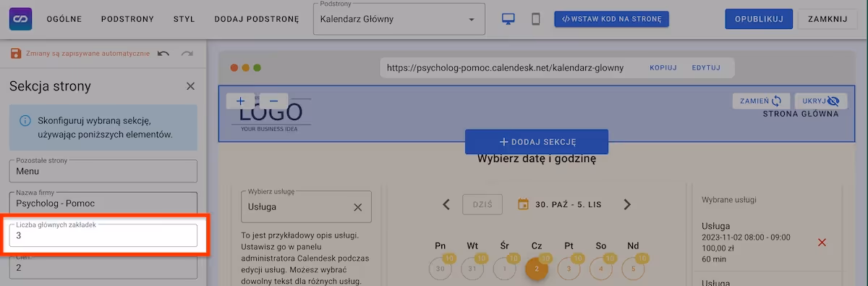The image size is (868, 286).
Task: Click Wstaw kod na stronę button
Action: pos(611,20)
